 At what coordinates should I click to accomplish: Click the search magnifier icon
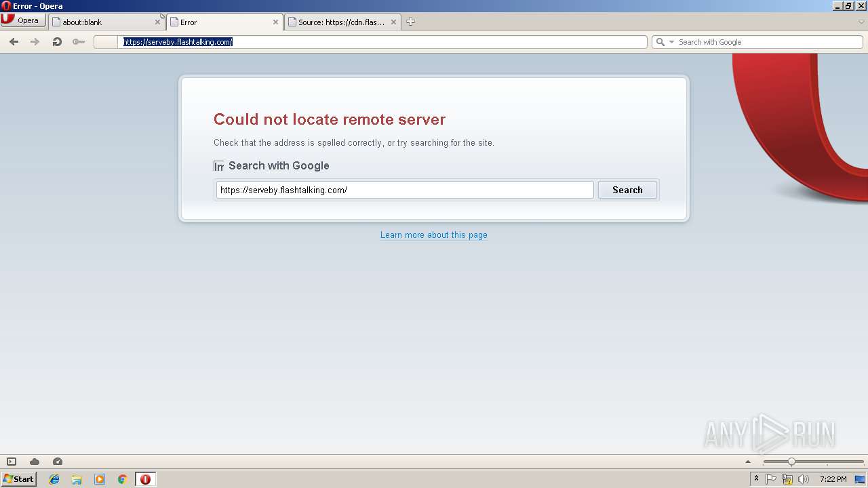click(660, 42)
